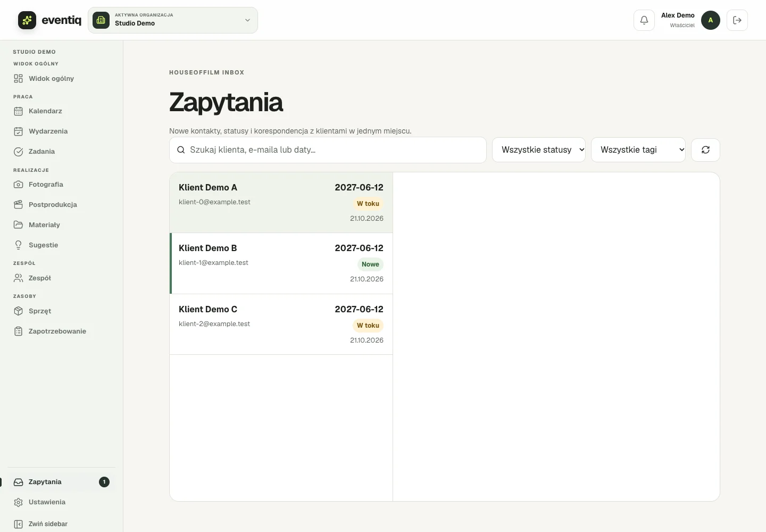The image size is (766, 532).
Task: Go to Materiały
Action: tap(61, 225)
